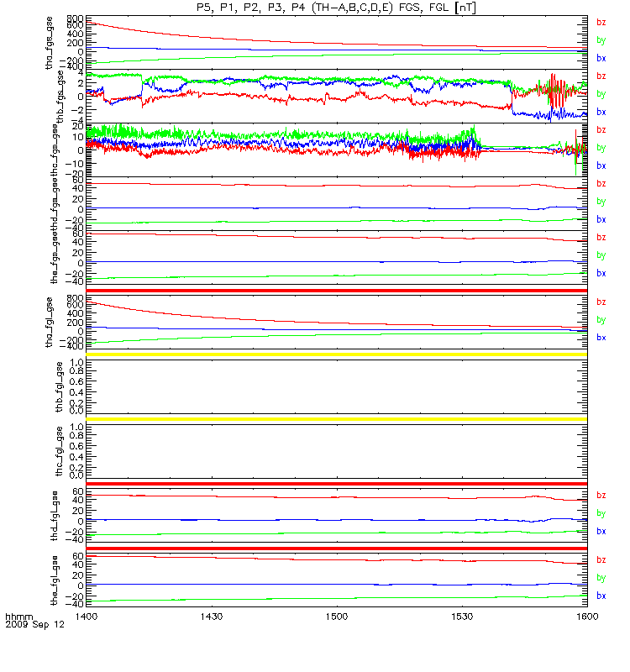Select the thb_fgl_gse y-axis label

(x=60, y=387)
